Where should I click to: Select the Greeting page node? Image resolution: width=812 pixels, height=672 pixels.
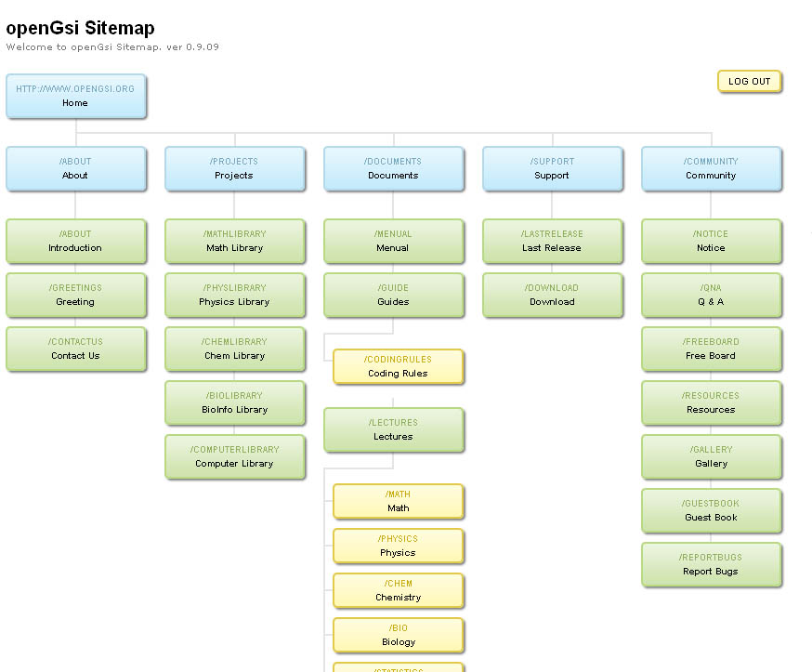click(76, 295)
